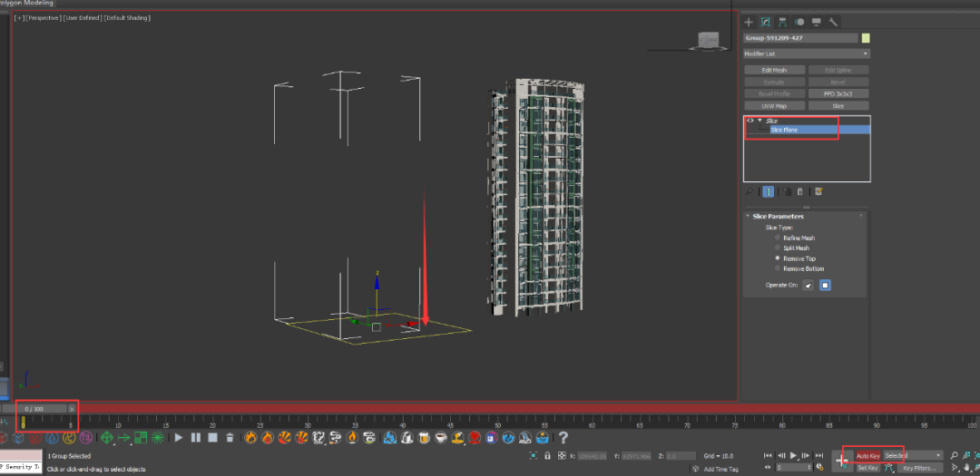Click the green arrow toolbar icon

[x=123, y=438]
